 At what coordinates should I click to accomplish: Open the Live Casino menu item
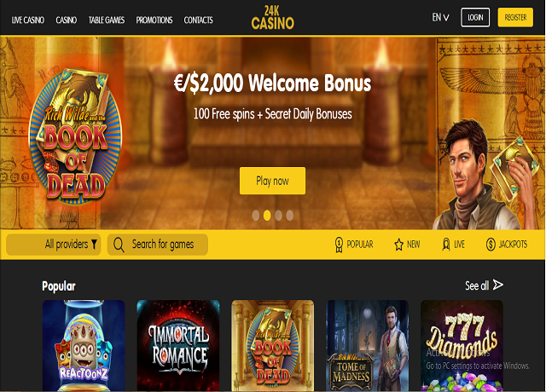point(28,20)
